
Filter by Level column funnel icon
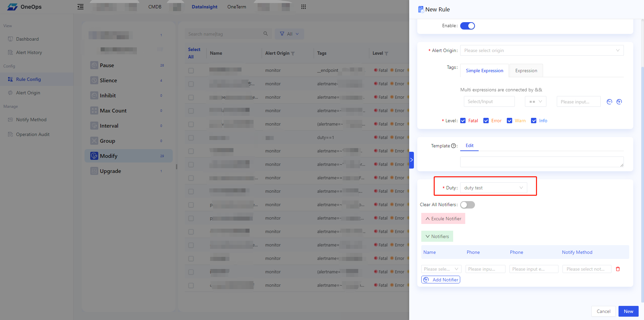coord(386,54)
